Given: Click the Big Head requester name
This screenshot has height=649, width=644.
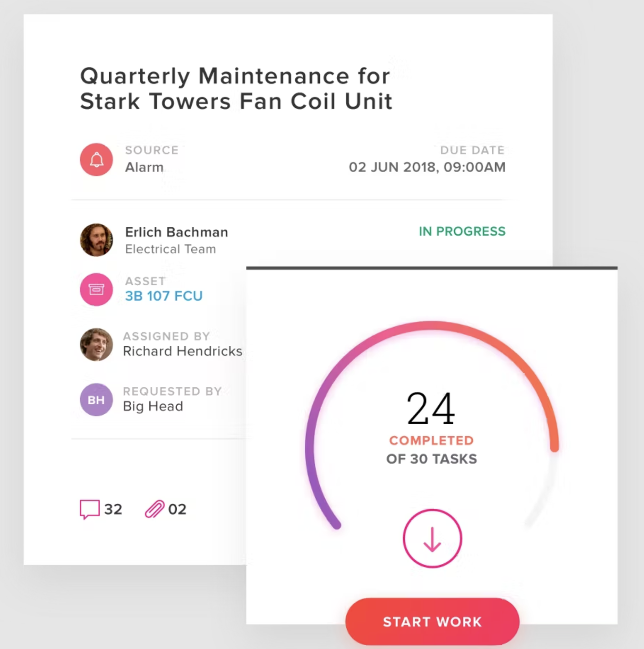Looking at the screenshot, I should coord(153,406).
